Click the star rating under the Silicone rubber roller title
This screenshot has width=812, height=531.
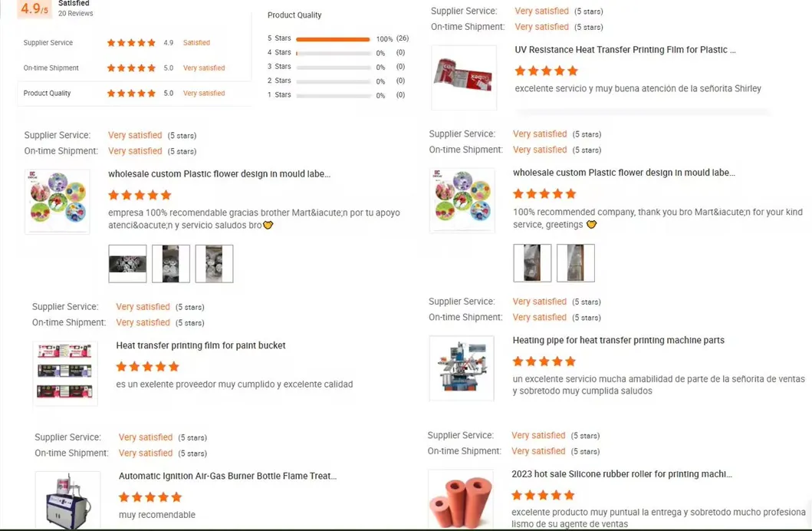pyautogui.click(x=542, y=495)
